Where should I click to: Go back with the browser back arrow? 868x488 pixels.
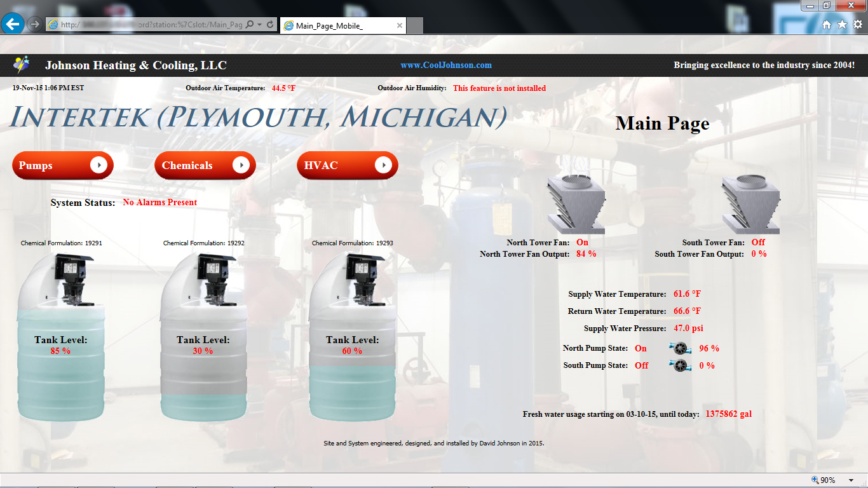(x=13, y=24)
